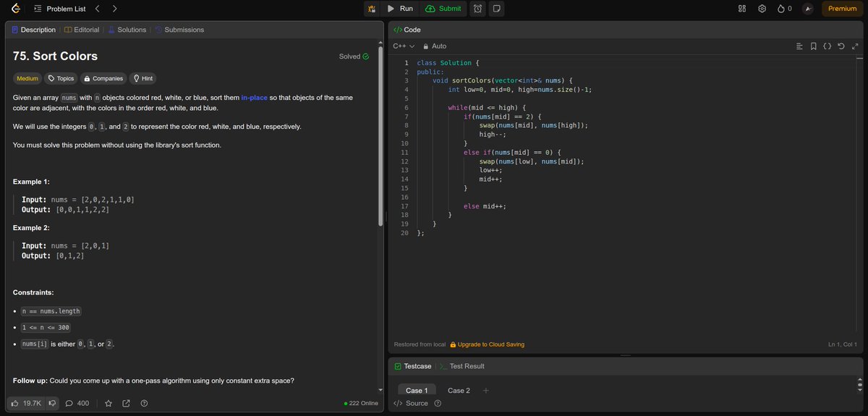
Task: Click line number 17 in the editor
Action: point(405,206)
